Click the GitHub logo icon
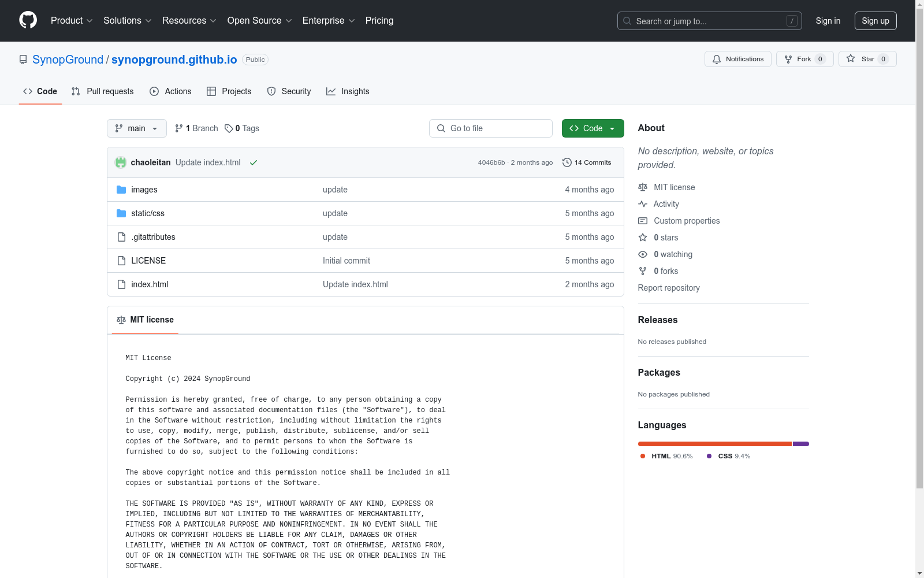 (28, 20)
